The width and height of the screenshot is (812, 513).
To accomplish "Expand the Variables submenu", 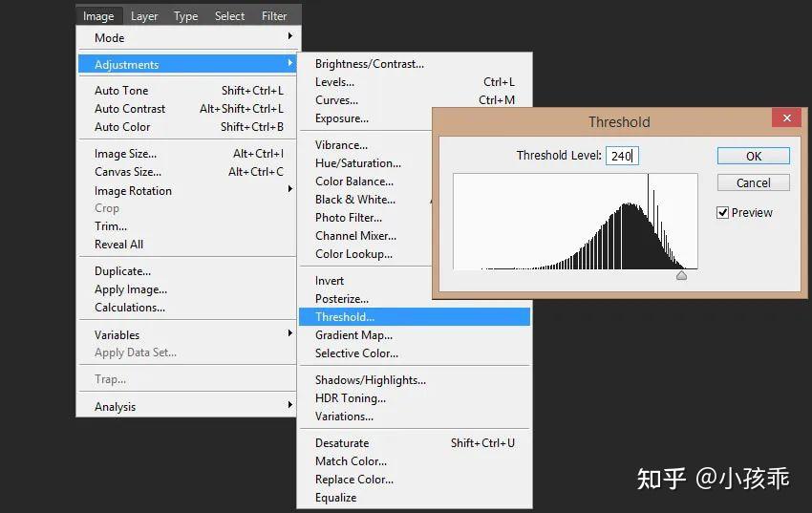I will 188,334.
